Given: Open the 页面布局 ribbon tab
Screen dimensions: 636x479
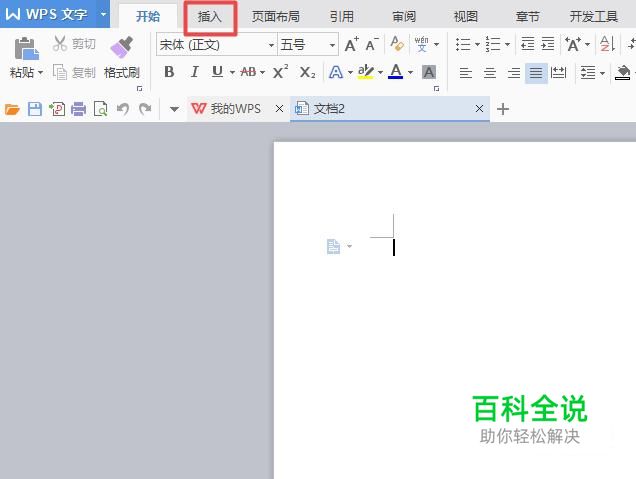Looking at the screenshot, I should pyautogui.click(x=276, y=16).
